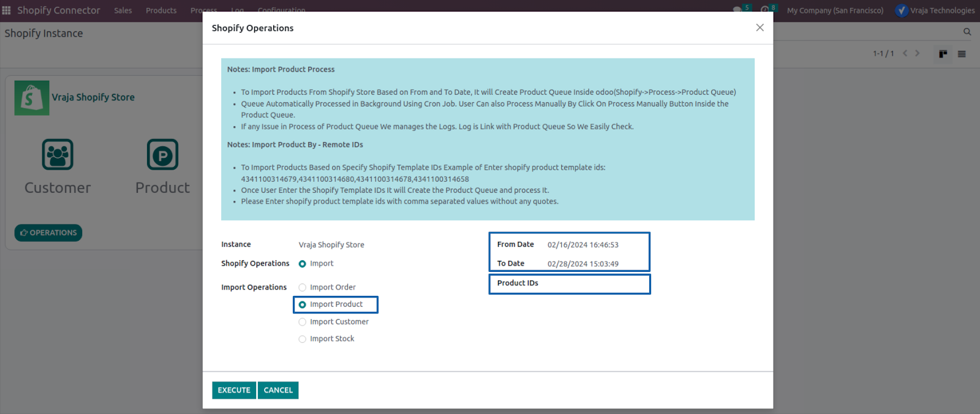
Task: Click the To Date field value
Action: pyautogui.click(x=583, y=264)
